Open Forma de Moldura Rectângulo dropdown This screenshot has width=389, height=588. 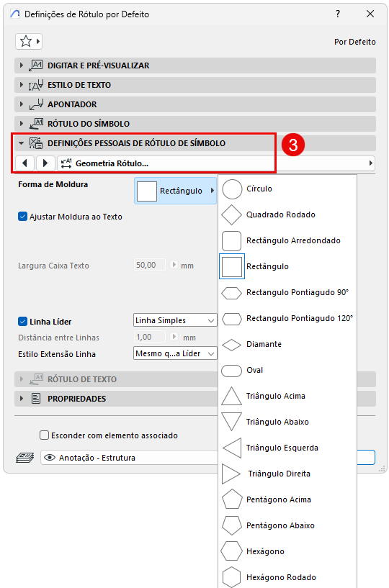(175, 191)
